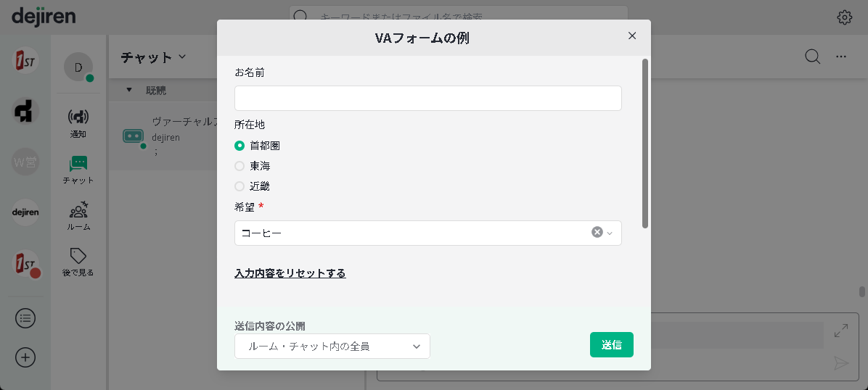Close the VAフォームの例 dialog
Screen dimensions: 868x390
[x=632, y=36]
